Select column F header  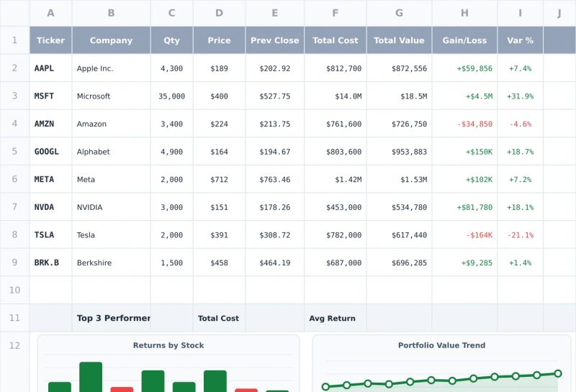click(x=336, y=13)
